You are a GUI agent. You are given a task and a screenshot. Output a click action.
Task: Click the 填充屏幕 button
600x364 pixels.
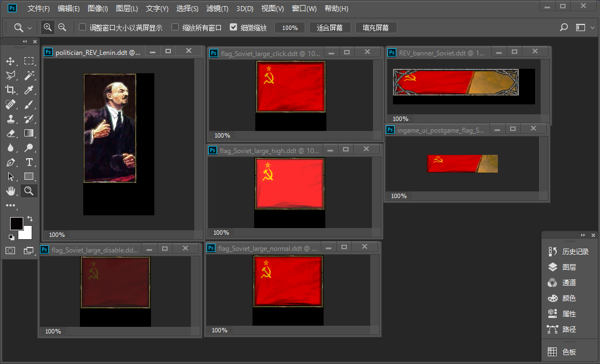point(376,28)
